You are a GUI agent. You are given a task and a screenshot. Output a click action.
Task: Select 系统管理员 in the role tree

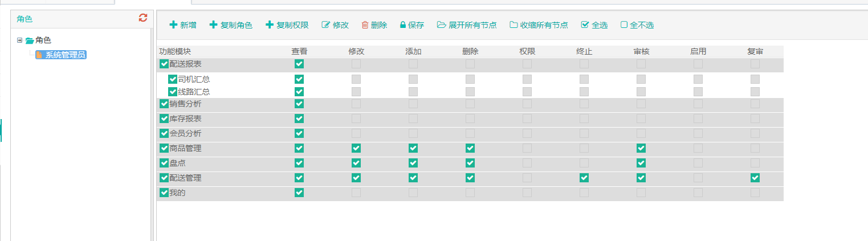click(61, 55)
